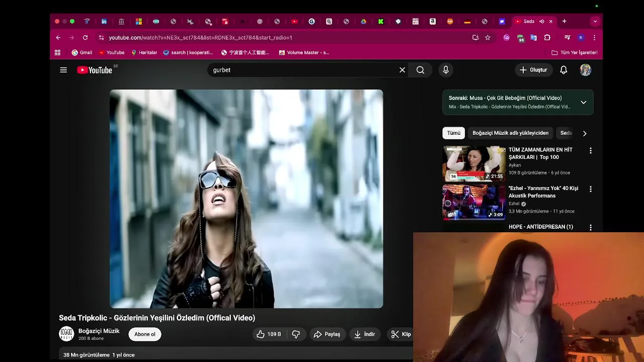Open the notifications bell

pyautogui.click(x=563, y=70)
